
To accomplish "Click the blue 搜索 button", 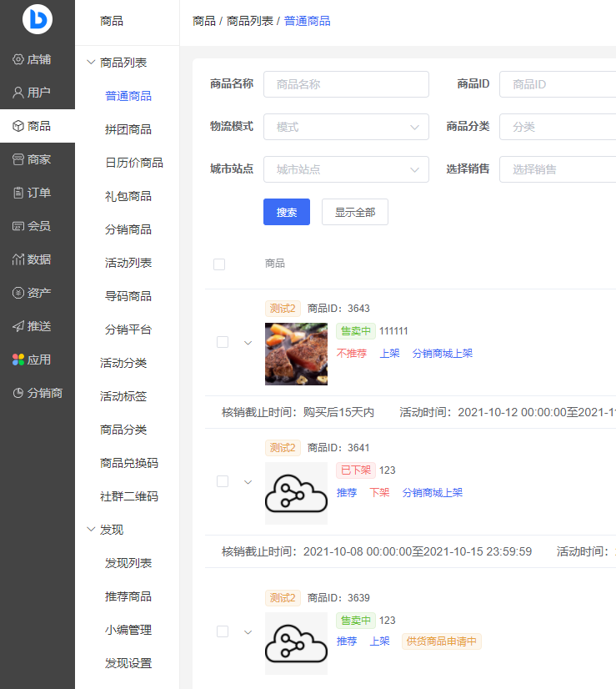I will point(287,212).
